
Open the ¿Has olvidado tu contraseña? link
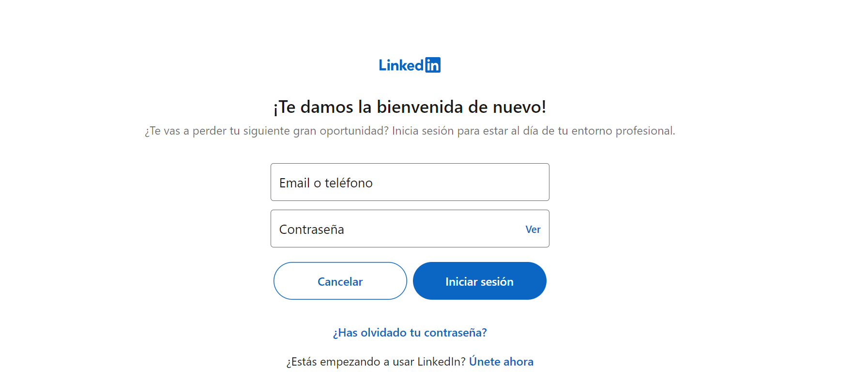tap(410, 333)
